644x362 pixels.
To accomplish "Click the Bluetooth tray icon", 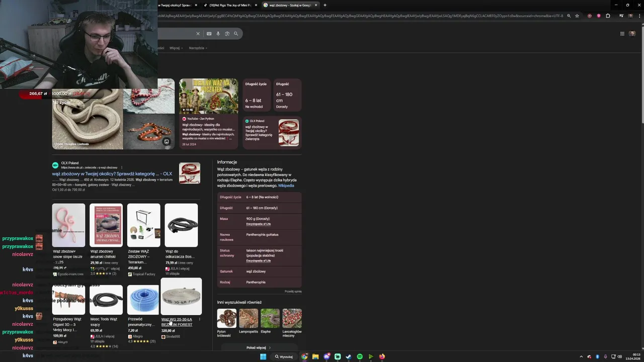I will click(597, 356).
